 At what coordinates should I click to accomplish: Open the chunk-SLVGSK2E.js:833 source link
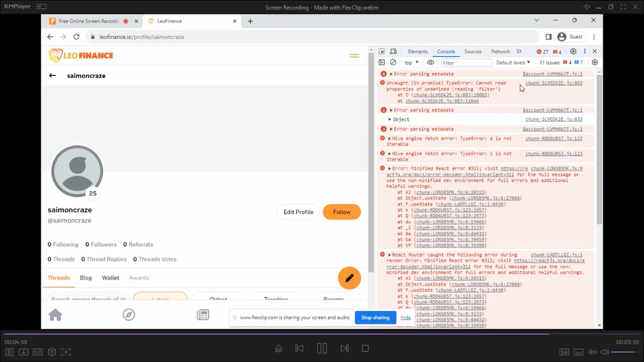554,119
